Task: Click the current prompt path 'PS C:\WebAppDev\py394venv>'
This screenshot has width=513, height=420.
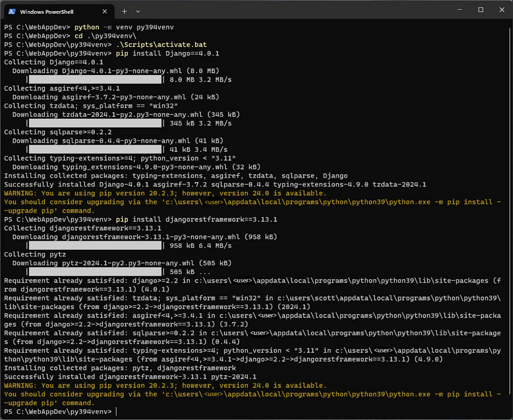Action: (x=58, y=411)
